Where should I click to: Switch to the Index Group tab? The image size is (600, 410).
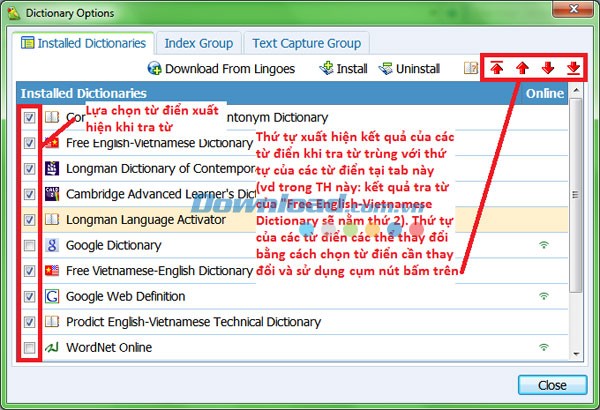pos(198,43)
